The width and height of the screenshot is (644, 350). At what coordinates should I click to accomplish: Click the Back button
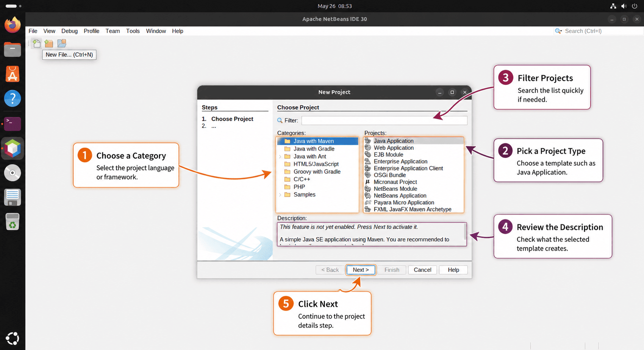click(330, 270)
